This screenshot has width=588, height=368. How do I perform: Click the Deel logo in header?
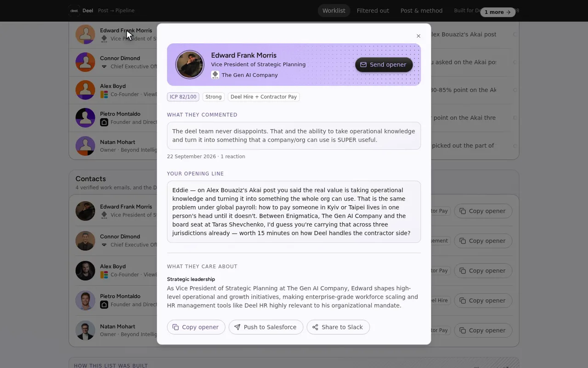pos(74,11)
